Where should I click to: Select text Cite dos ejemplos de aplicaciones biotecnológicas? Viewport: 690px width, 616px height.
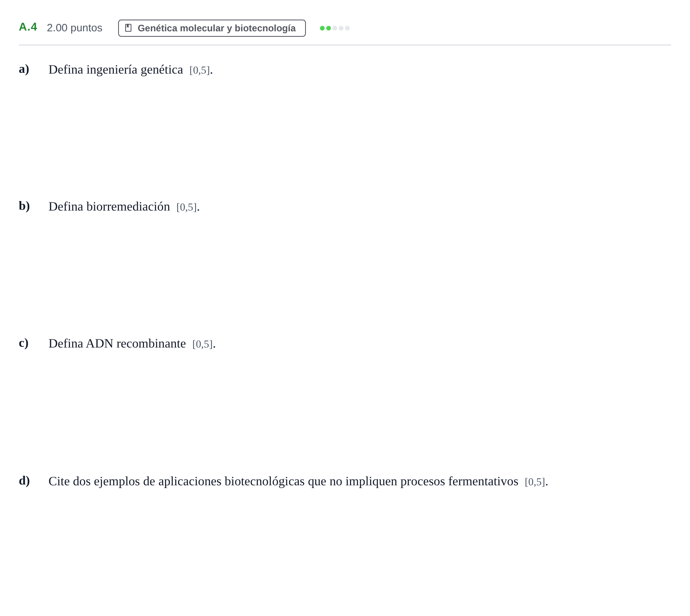176,481
